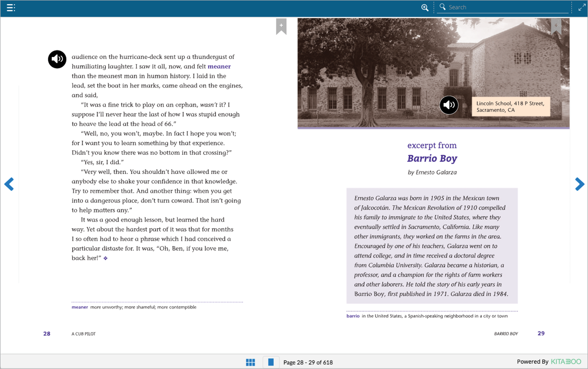Click the highlighted word 'meaner' in the passage
Image resolution: width=588 pixels, height=369 pixels.
pos(219,67)
